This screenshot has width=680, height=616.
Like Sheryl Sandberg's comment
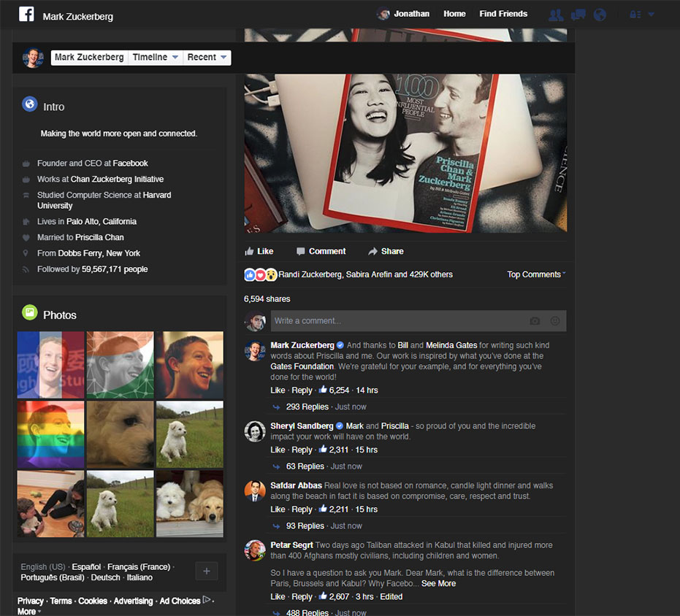278,450
